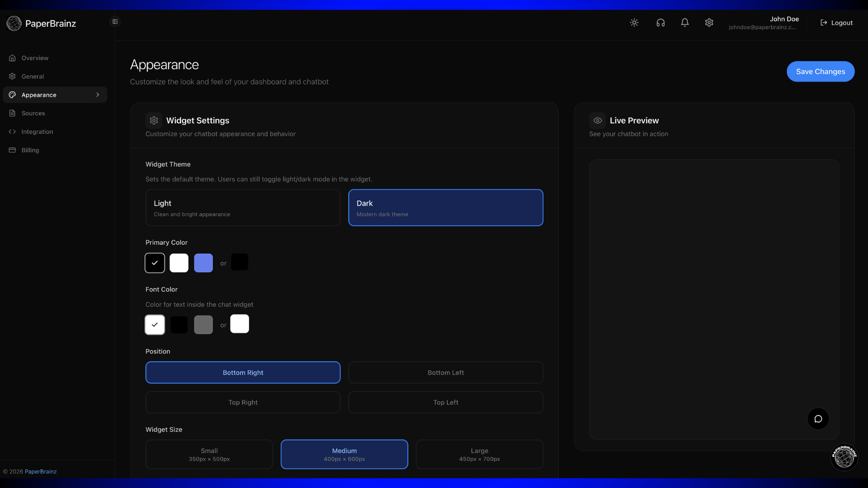Select the Small widget size option

pos(209,454)
